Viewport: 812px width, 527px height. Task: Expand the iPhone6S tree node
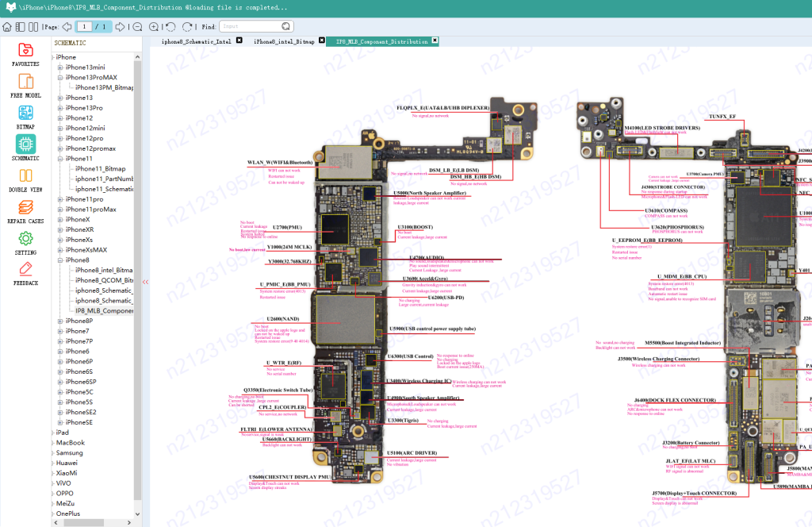point(60,372)
